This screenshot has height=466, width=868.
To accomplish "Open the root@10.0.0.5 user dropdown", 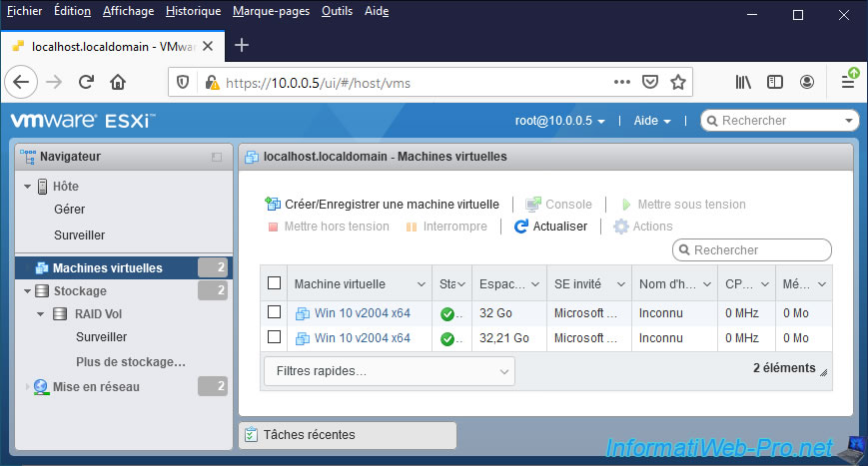I will click(559, 121).
